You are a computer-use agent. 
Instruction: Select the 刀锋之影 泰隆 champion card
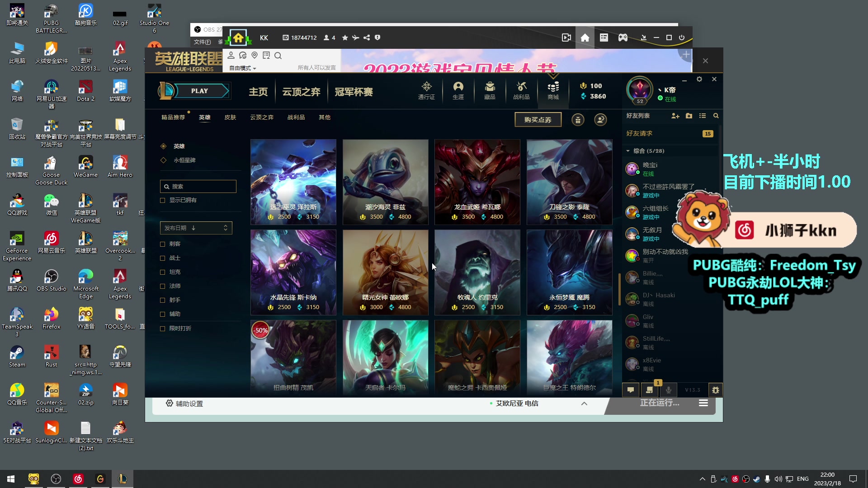coord(570,182)
